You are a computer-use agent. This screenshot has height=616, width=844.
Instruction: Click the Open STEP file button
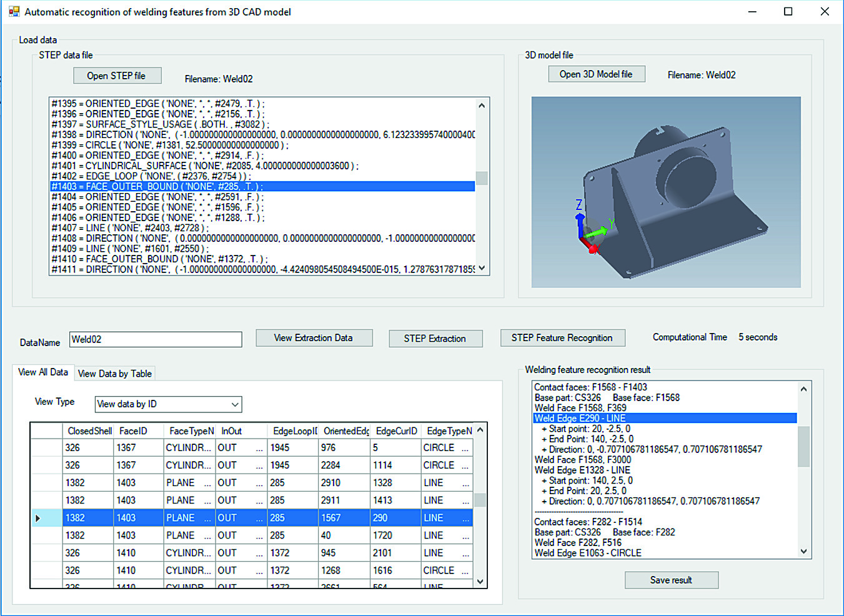pos(117,76)
